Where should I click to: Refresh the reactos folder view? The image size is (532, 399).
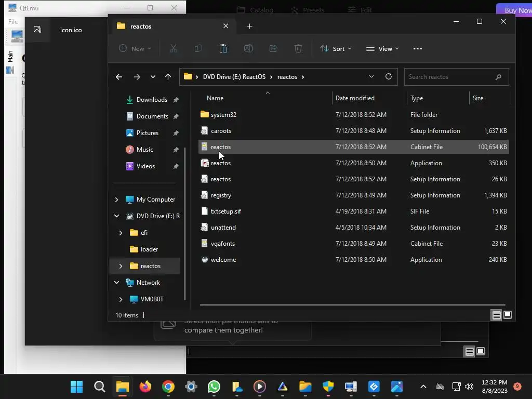click(389, 77)
